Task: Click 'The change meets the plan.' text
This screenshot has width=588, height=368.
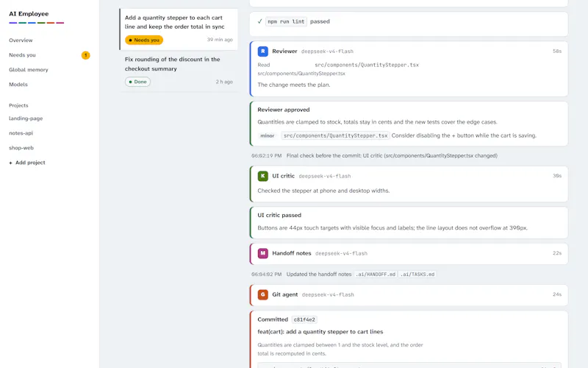Action: pos(293,85)
